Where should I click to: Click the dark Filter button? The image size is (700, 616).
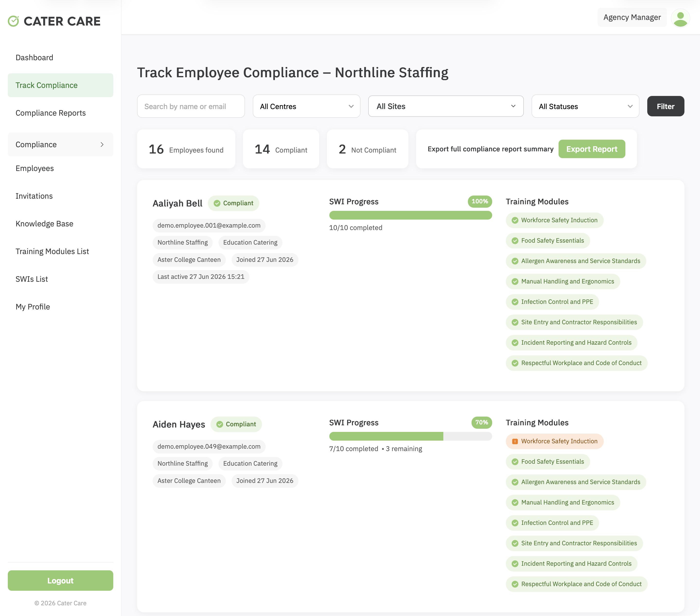tap(665, 106)
